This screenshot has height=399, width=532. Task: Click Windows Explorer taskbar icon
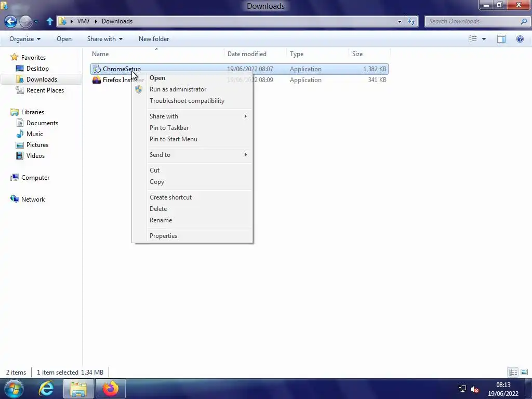tap(78, 389)
